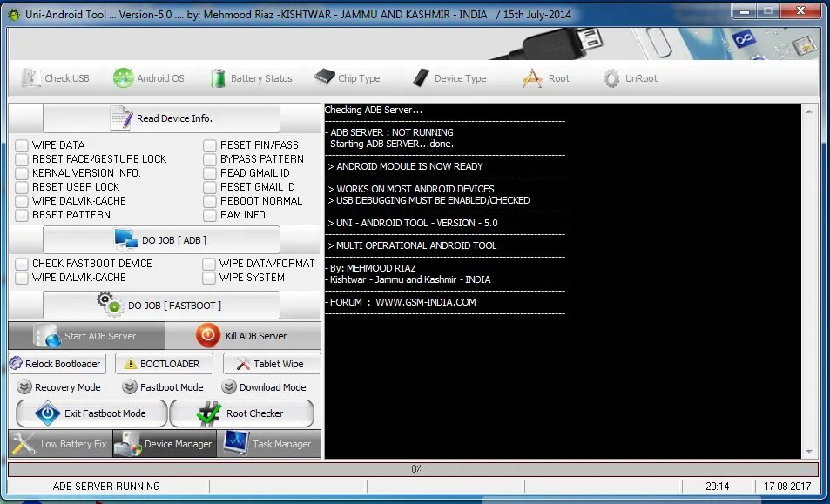The height and width of the screenshot is (504, 830).
Task: Tick WIPE DALVIK-CACHE checkbox above DO JOB ADB
Action: point(22,201)
